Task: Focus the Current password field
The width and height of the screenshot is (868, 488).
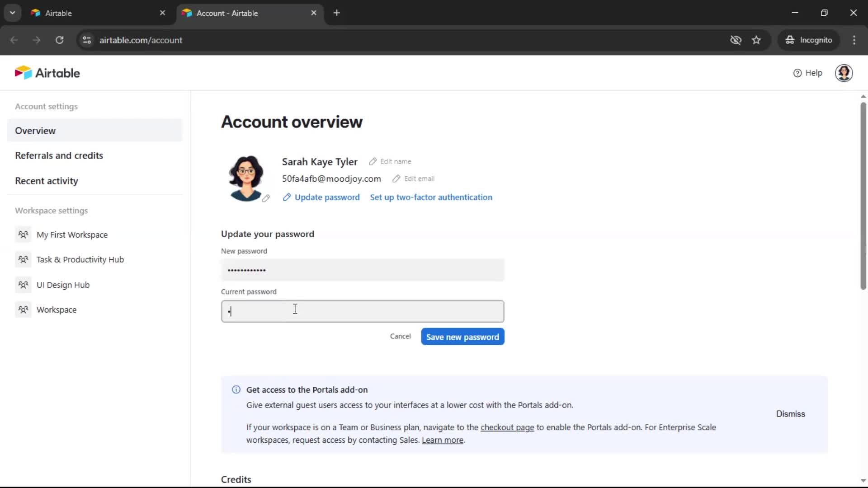Action: pos(363,311)
